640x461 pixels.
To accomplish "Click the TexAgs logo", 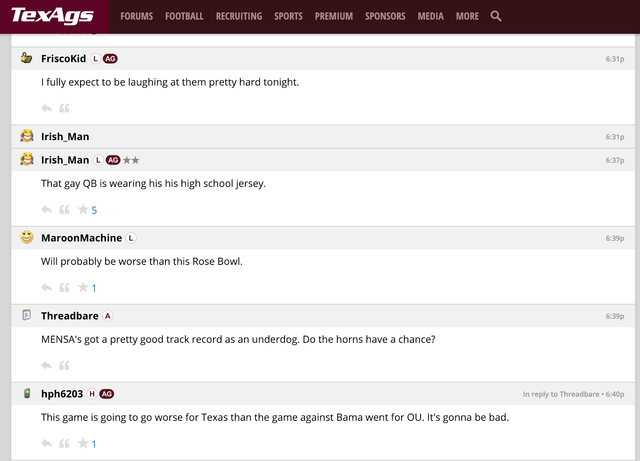I will [x=52, y=16].
